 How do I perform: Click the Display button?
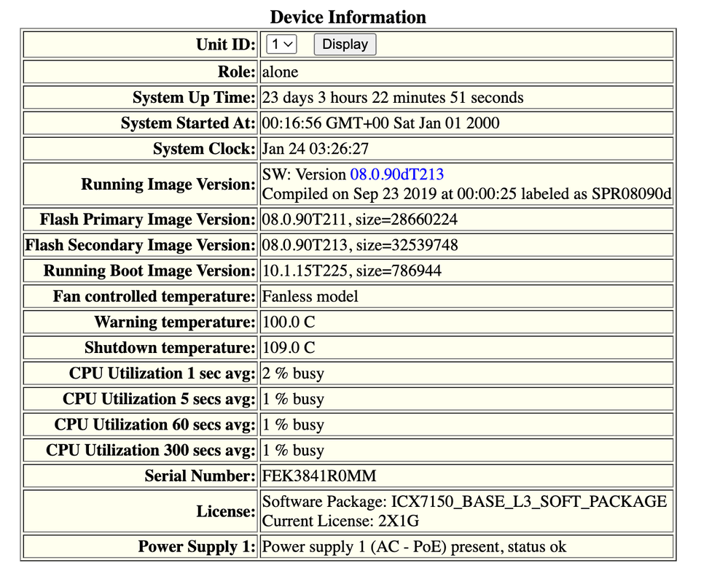(345, 44)
